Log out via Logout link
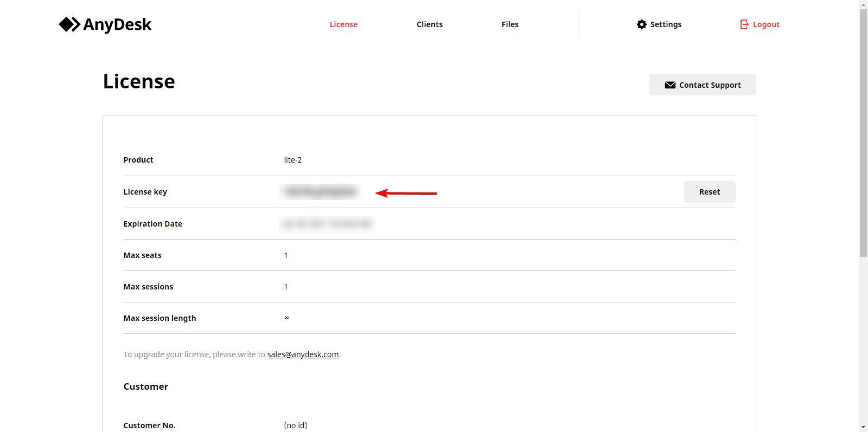The height and width of the screenshot is (432, 868). click(766, 24)
